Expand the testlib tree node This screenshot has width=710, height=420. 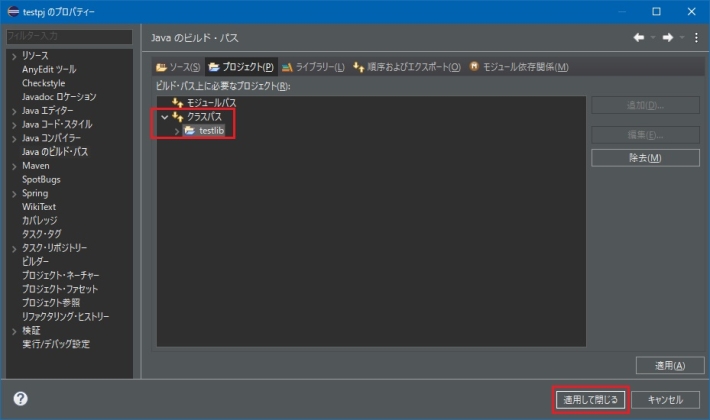pyautogui.click(x=177, y=131)
